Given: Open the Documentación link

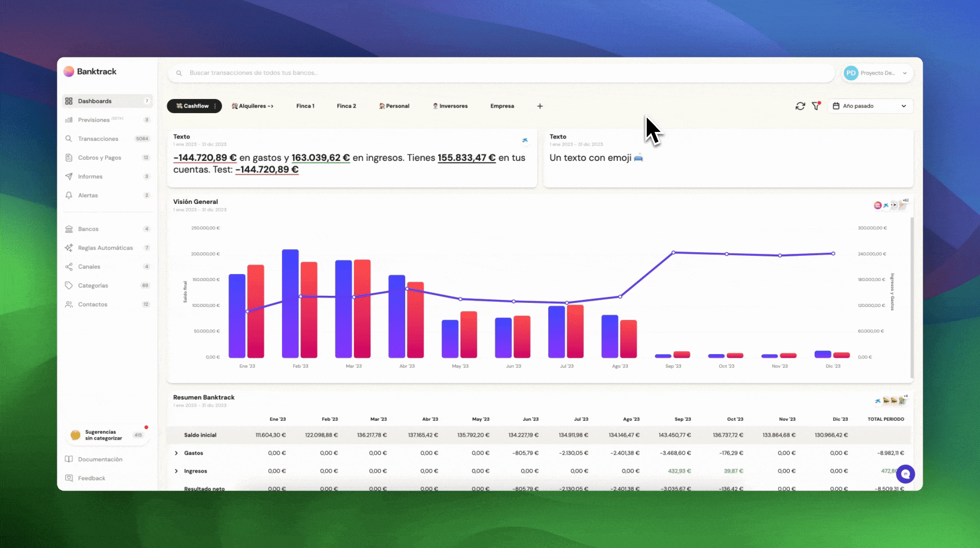Looking at the screenshot, I should coord(100,459).
